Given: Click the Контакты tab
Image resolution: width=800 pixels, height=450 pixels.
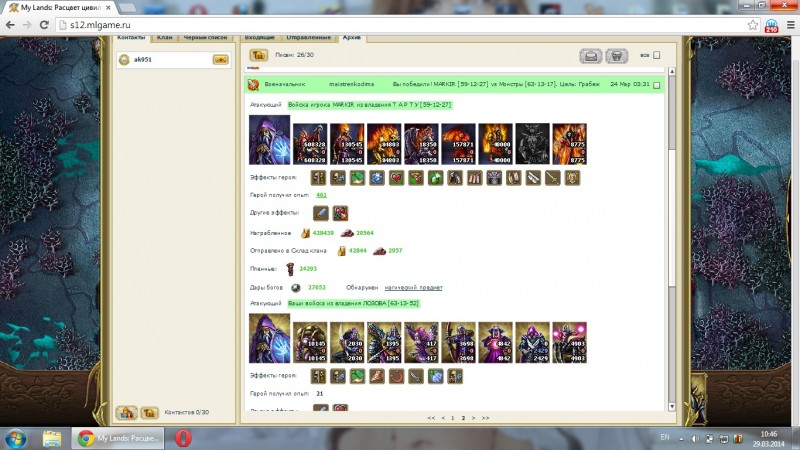Looking at the screenshot, I should (131, 38).
